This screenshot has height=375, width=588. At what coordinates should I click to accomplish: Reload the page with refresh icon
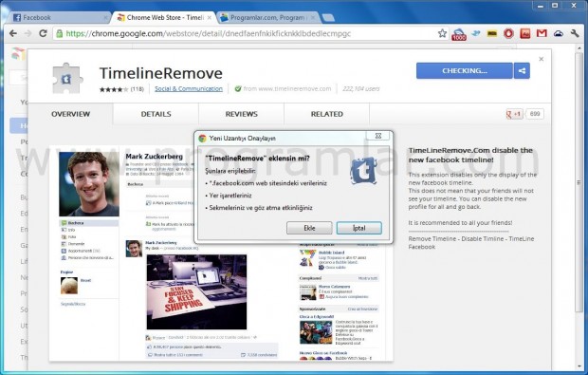pyautogui.click(x=43, y=33)
